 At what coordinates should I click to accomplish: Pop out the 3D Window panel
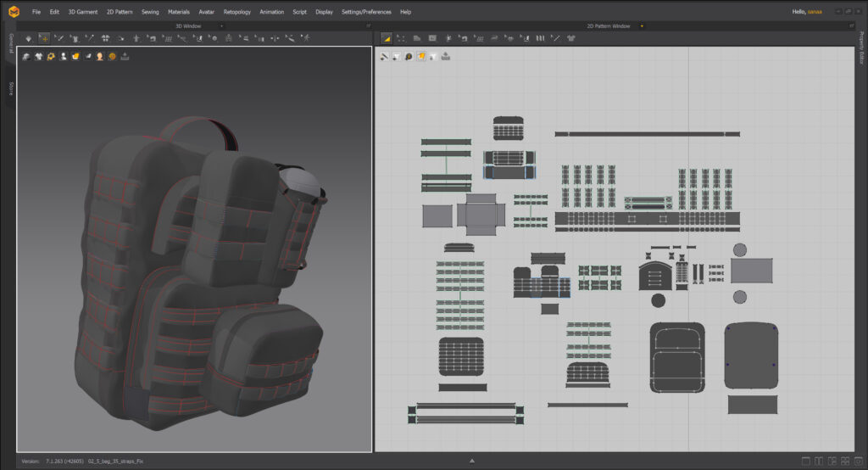(368, 26)
